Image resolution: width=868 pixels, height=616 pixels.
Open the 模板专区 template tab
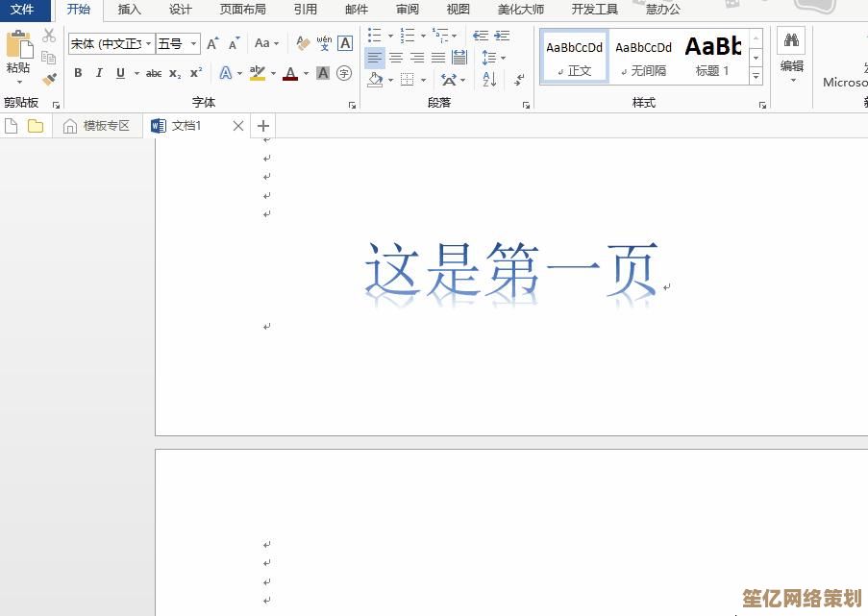coord(97,126)
